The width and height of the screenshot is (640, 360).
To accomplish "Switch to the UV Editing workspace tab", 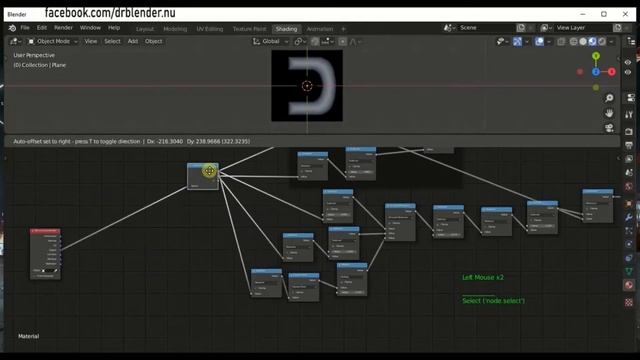I will coord(210,29).
